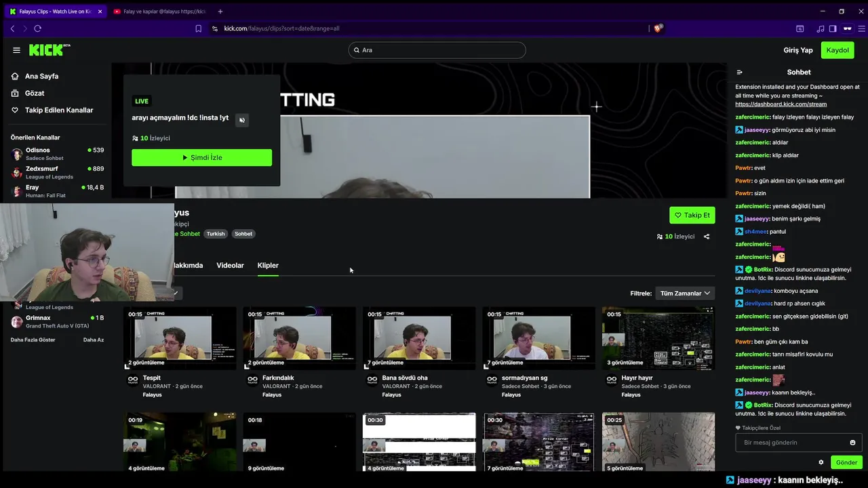Open the Tespit clip thumbnail
Image resolution: width=868 pixels, height=488 pixels.
[x=180, y=338]
